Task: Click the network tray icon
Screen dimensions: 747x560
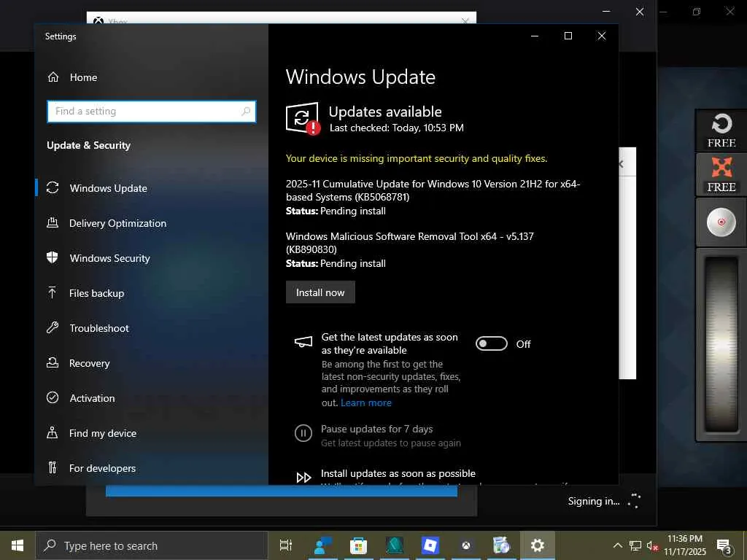Action: 635,545
